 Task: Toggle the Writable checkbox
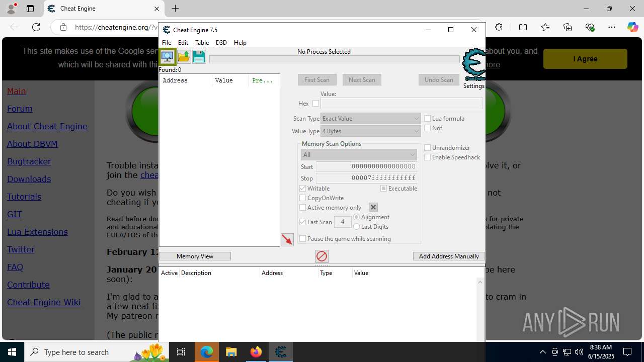click(303, 189)
